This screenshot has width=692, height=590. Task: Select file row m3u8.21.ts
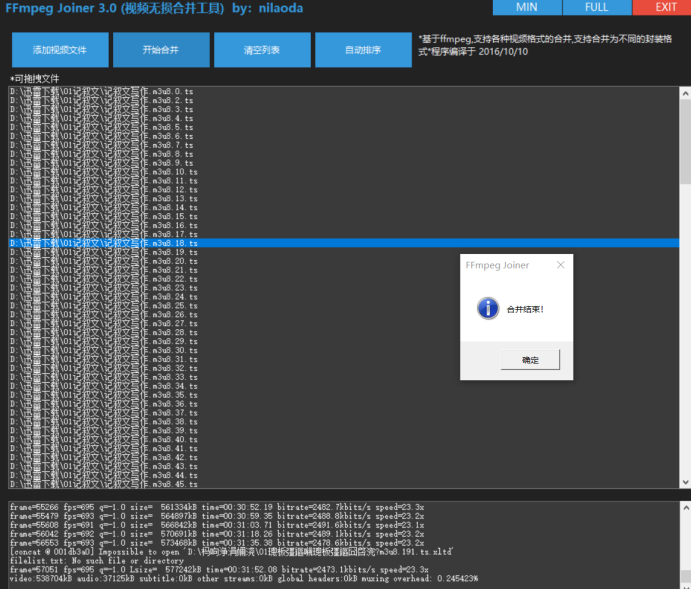(344, 270)
